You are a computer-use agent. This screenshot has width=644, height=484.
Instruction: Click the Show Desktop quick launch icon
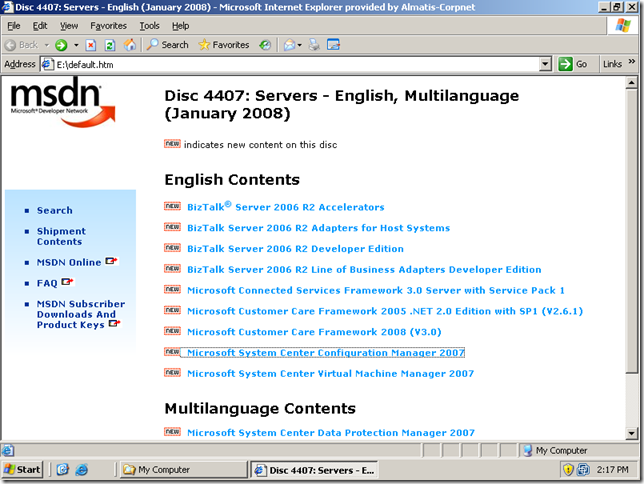coord(63,470)
